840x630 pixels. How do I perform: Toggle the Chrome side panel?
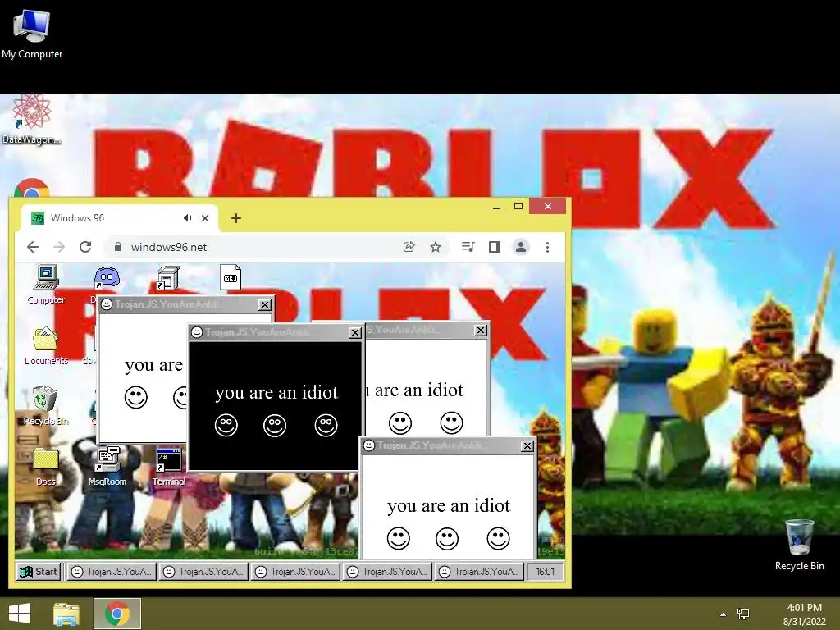point(495,247)
